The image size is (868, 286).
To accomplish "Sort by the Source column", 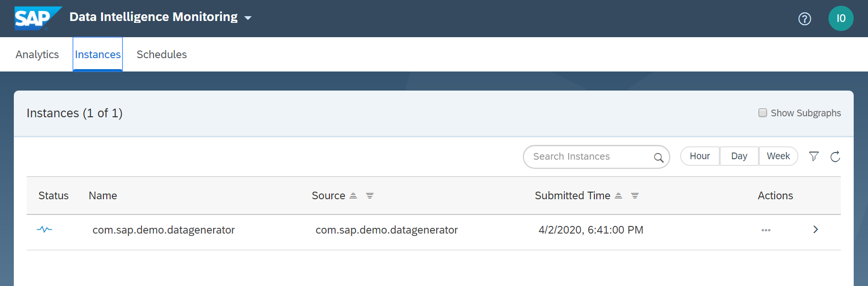I will (353, 196).
